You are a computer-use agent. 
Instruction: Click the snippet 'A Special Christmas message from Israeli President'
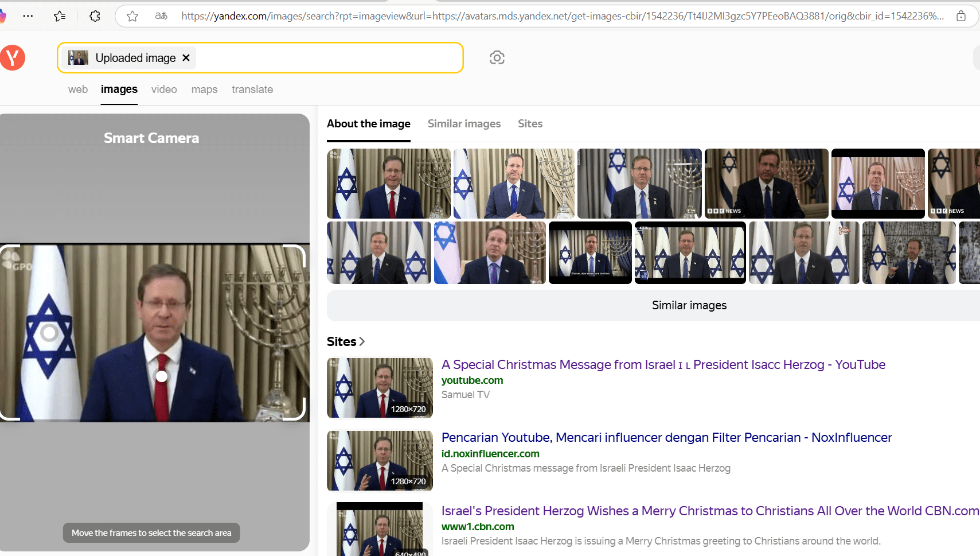[586, 468]
